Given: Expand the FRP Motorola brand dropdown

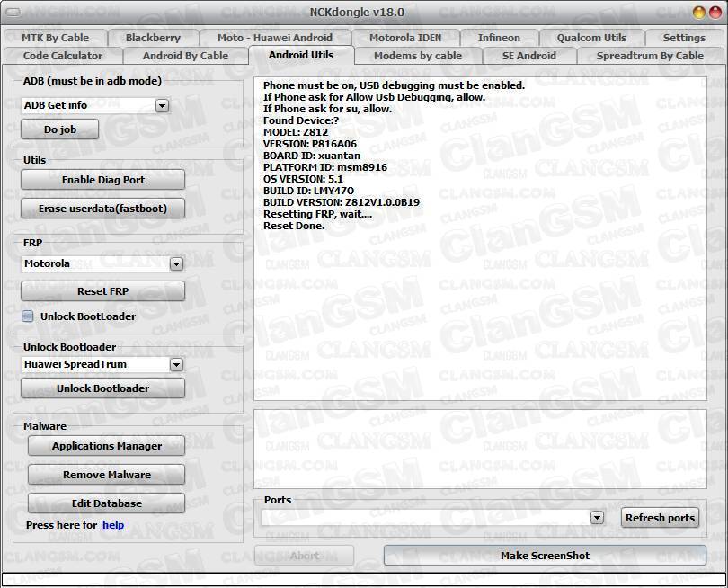Looking at the screenshot, I should 176,264.
